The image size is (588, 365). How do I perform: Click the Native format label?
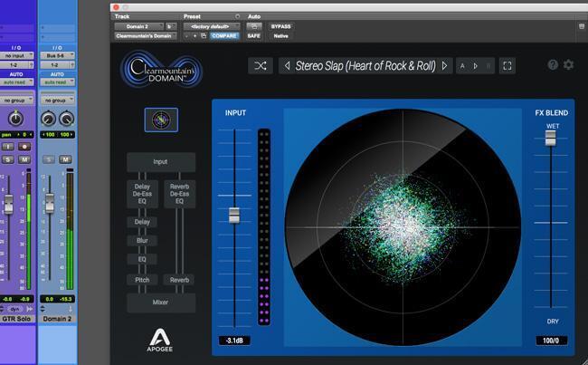click(x=280, y=36)
